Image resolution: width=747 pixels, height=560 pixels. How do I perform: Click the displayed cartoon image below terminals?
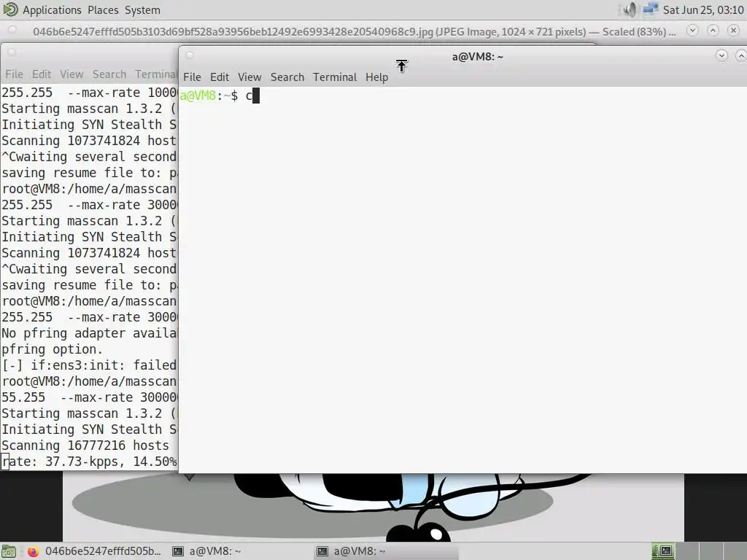coord(373,507)
